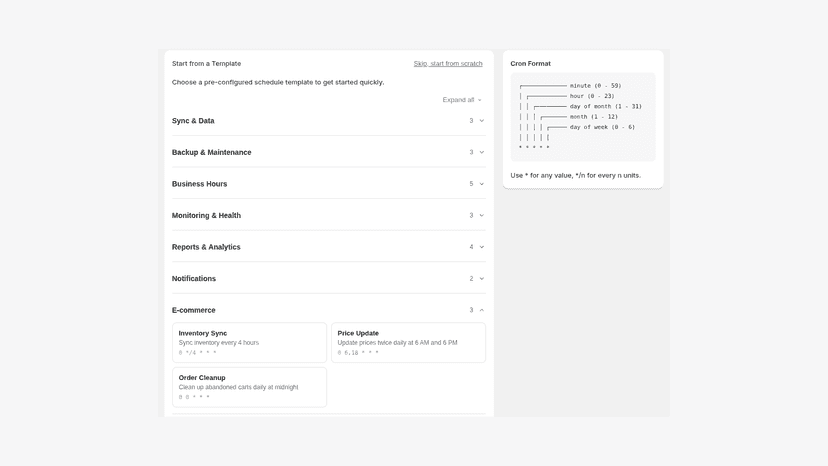Viewport: 828px width, 466px height.
Task: Click the chevron in the Notifications row
Action: (x=482, y=278)
